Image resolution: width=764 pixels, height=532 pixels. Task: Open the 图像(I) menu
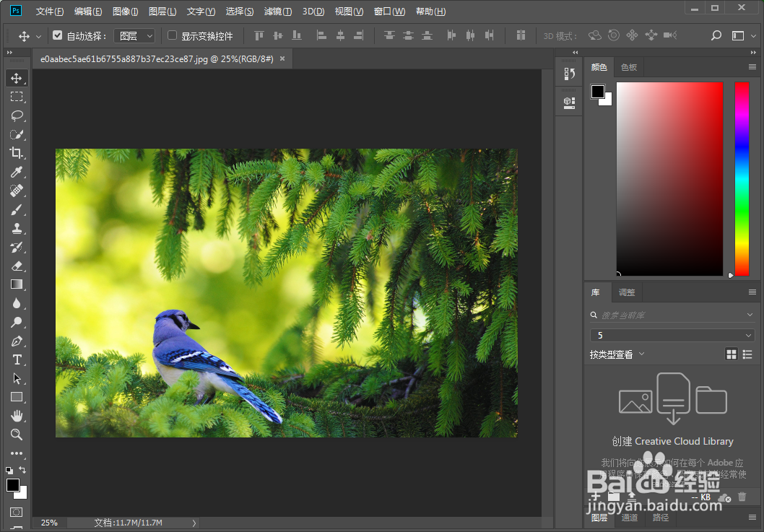(125, 12)
